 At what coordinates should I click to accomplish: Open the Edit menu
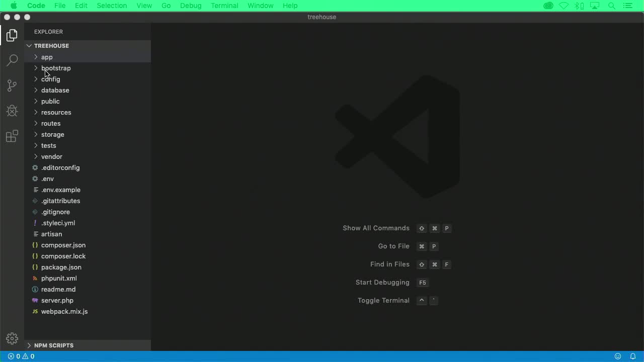(x=81, y=6)
